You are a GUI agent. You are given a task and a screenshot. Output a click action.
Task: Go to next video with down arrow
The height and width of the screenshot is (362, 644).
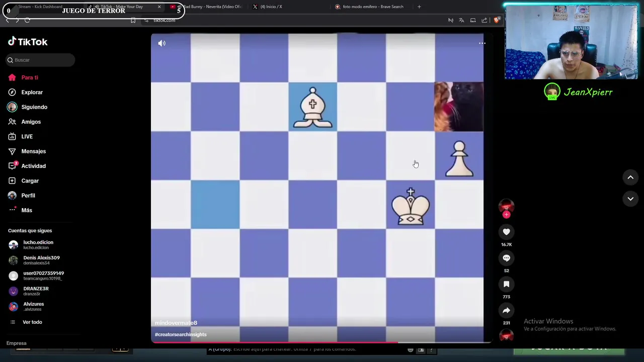click(630, 199)
